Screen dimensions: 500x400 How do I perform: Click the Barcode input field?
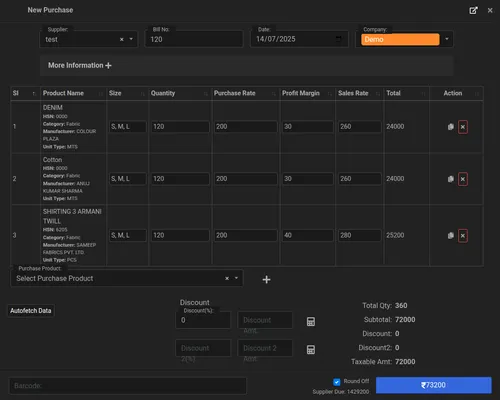(x=128, y=386)
